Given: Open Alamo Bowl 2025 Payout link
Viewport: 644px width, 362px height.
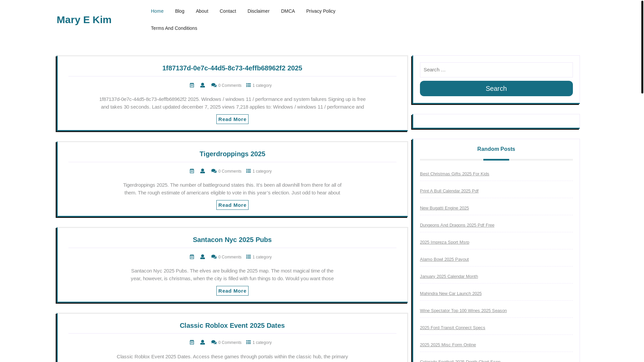Looking at the screenshot, I should (444, 259).
